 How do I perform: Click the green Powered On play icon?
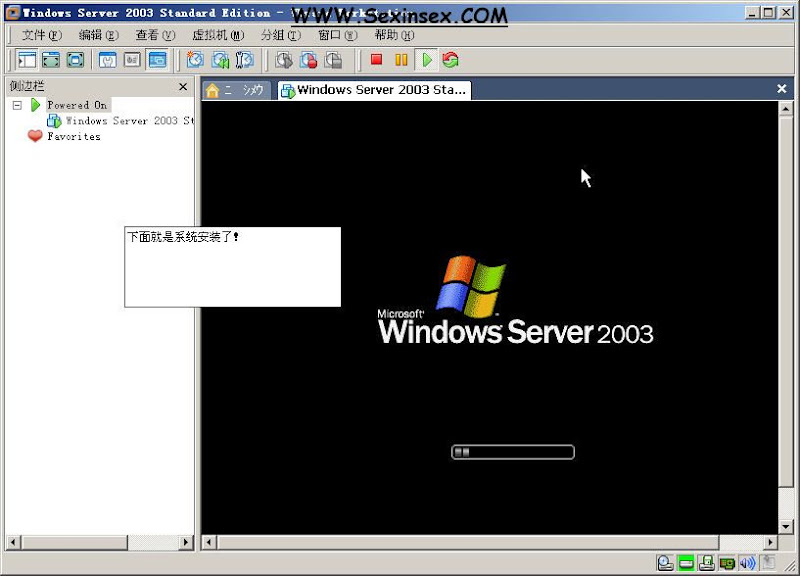35,105
